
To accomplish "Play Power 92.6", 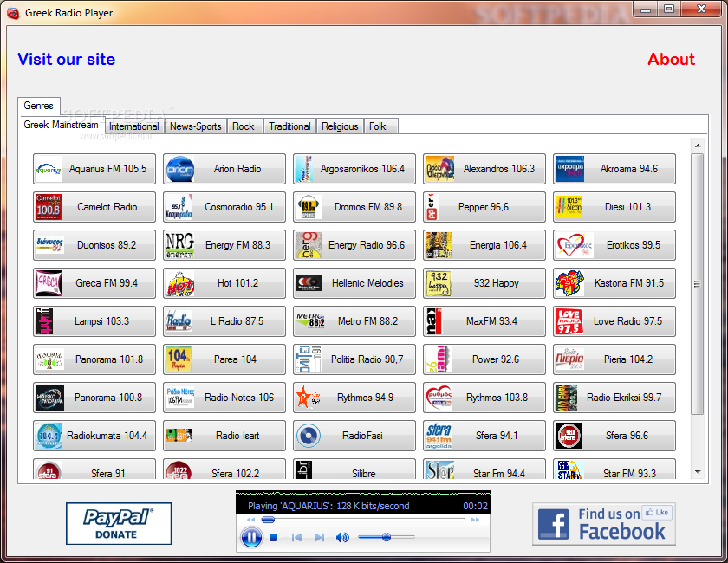I will pos(484,359).
